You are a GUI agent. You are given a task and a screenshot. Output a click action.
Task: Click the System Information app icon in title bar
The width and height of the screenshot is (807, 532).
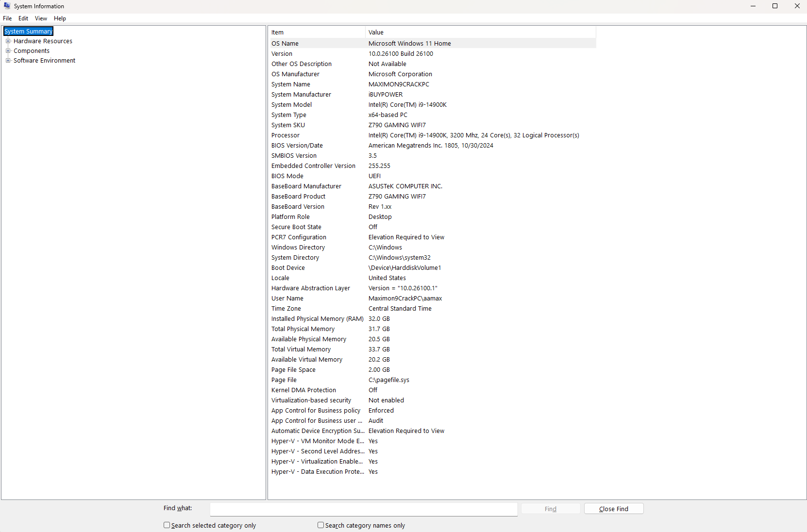[x=7, y=6]
